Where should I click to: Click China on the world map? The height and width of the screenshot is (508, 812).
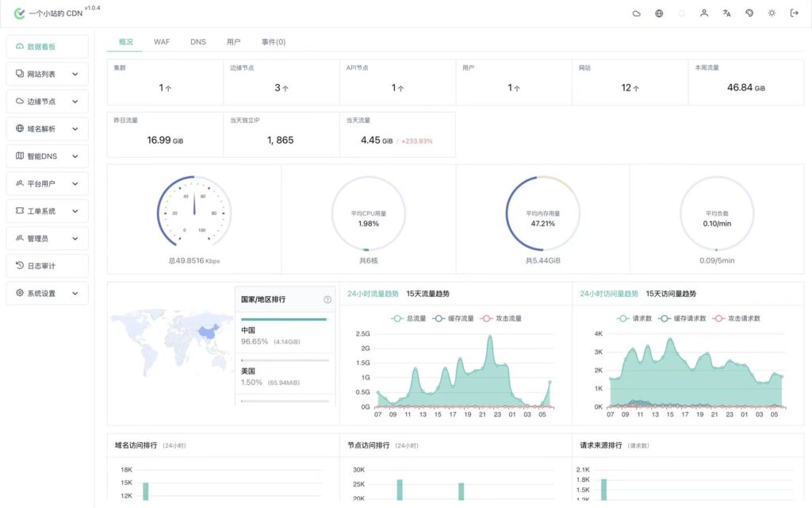point(208,333)
